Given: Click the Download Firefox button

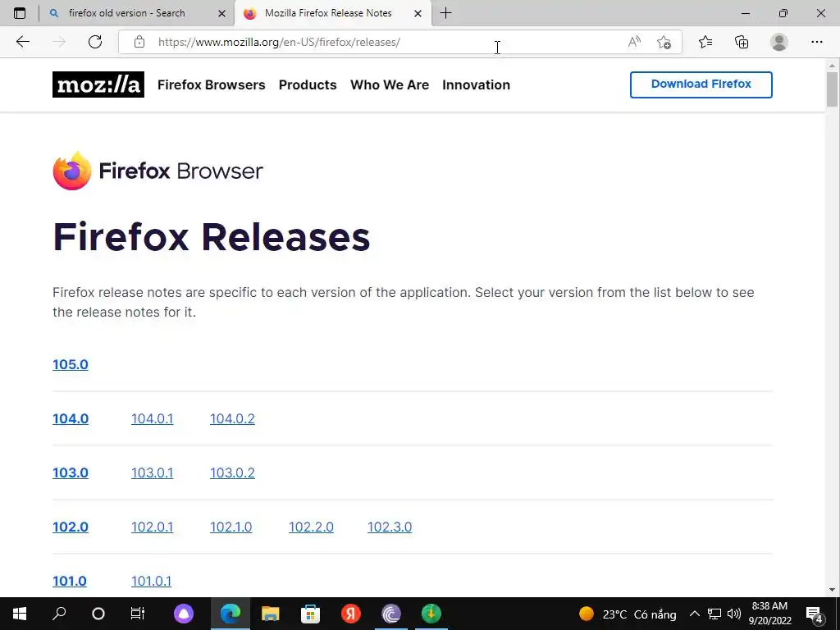Looking at the screenshot, I should pos(701,84).
